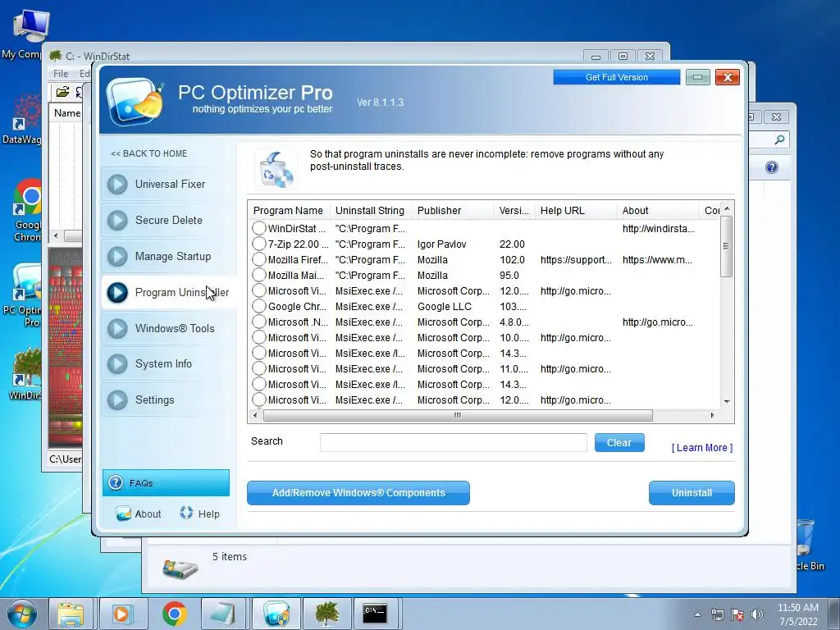
Task: Click Google LLC publisher cell
Action: [445, 307]
